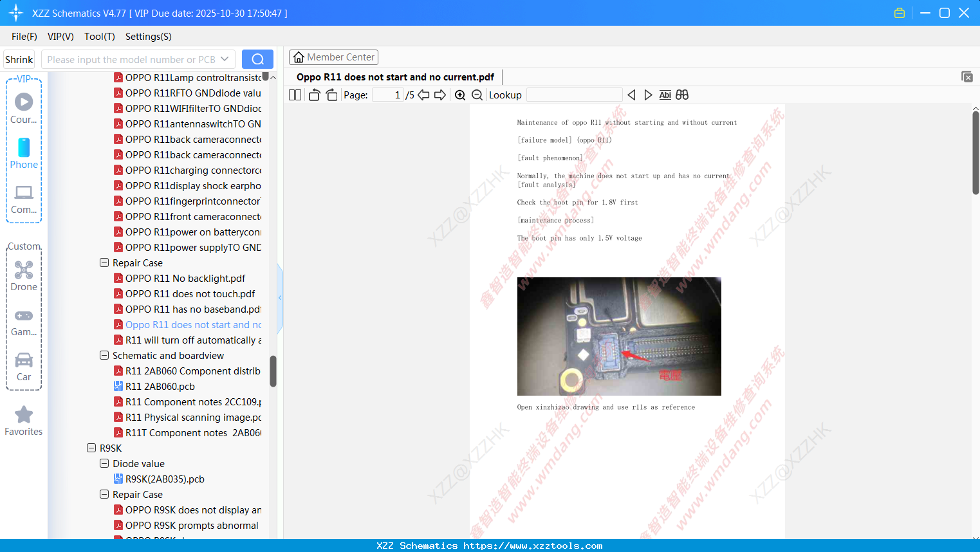Click the Lookup text field

[x=574, y=95]
